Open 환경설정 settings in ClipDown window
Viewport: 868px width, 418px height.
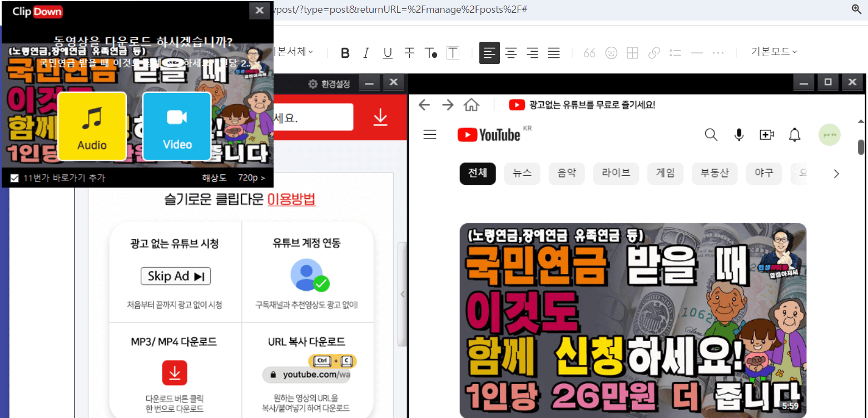(x=329, y=84)
